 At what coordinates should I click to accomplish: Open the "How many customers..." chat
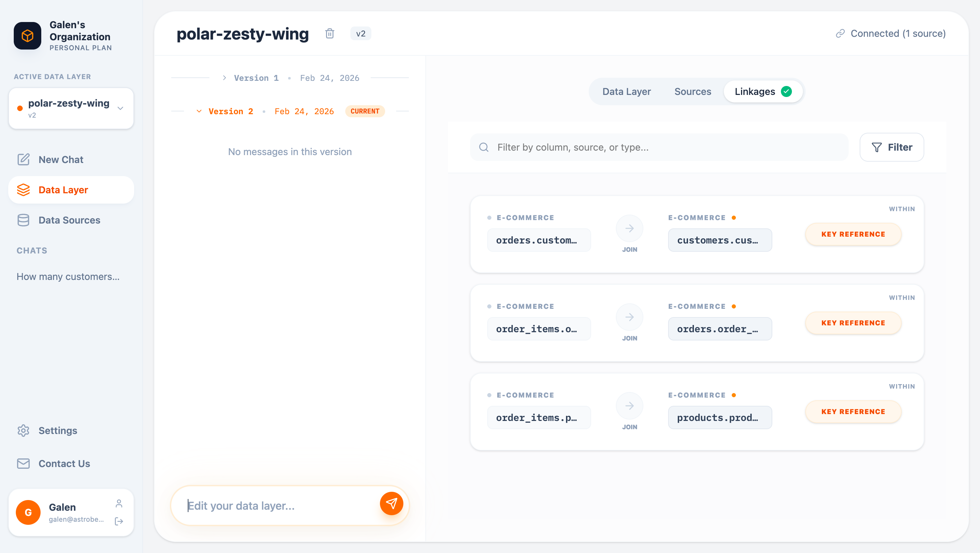(68, 277)
